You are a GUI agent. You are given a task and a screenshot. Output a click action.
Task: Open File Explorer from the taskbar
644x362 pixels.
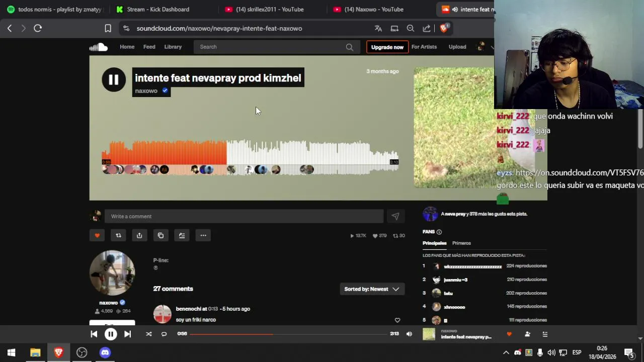tap(35, 352)
